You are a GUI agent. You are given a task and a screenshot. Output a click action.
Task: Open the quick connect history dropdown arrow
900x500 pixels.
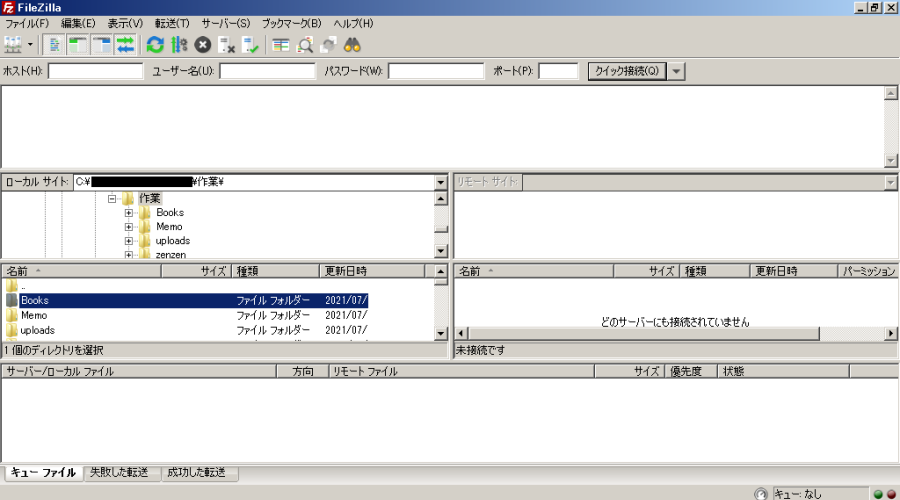click(676, 71)
